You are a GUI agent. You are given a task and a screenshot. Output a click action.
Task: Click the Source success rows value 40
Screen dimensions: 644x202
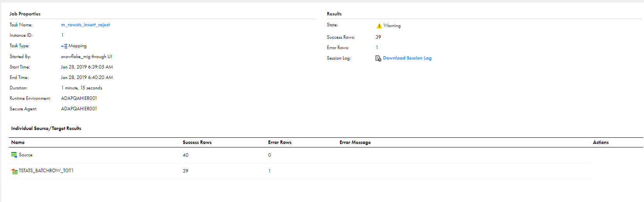(185, 155)
